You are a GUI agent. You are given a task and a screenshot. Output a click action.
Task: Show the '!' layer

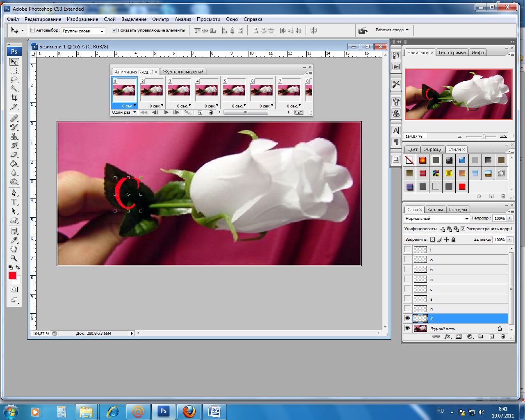407,249
